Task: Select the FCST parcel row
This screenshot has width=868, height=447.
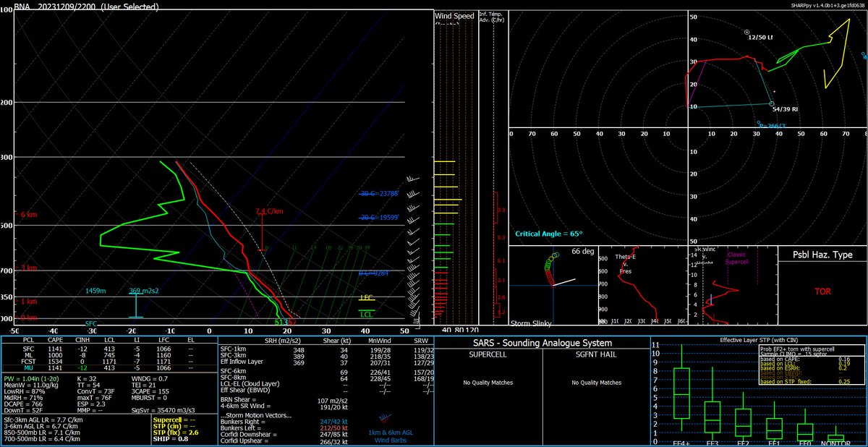Action: tap(110, 363)
